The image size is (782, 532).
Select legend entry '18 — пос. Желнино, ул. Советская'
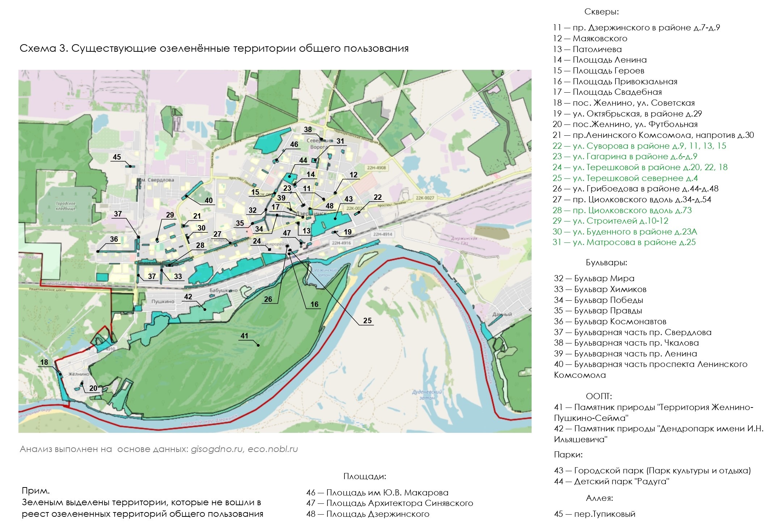(x=624, y=103)
